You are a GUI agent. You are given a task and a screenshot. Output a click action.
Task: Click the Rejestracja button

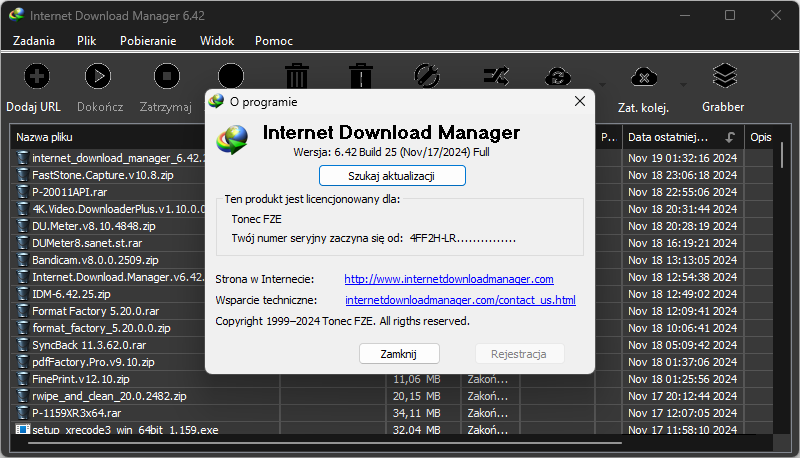coord(519,354)
